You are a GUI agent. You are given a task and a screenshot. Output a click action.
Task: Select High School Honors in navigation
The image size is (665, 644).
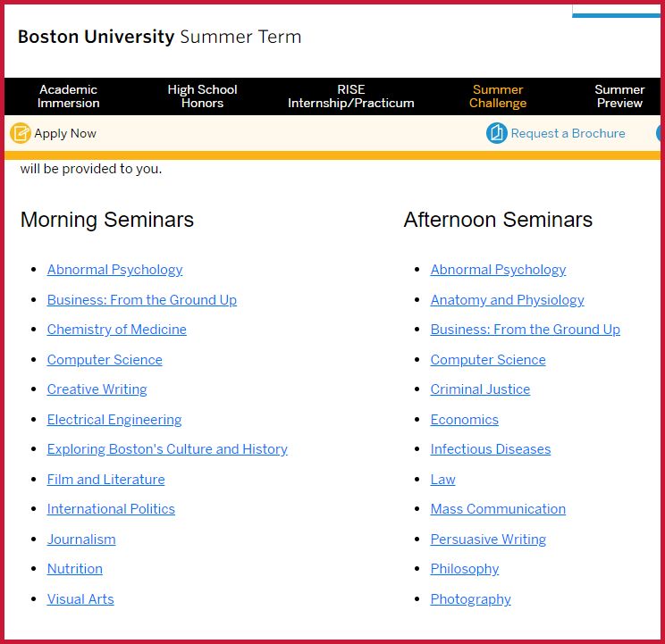click(202, 96)
